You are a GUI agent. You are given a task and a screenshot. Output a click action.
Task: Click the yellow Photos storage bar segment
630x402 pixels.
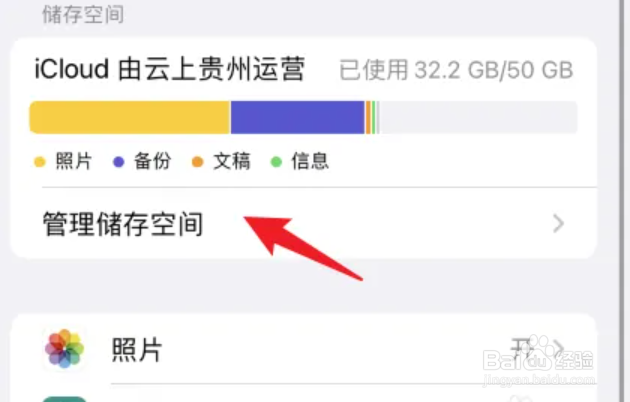[130, 117]
